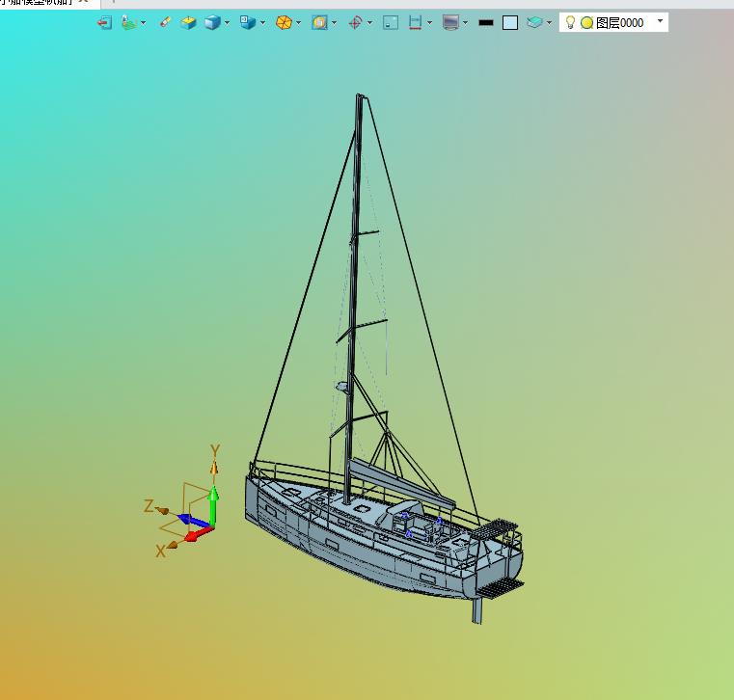Expand the dimension bracket dropdown arrow
This screenshot has height=700, width=734.
pos(429,22)
